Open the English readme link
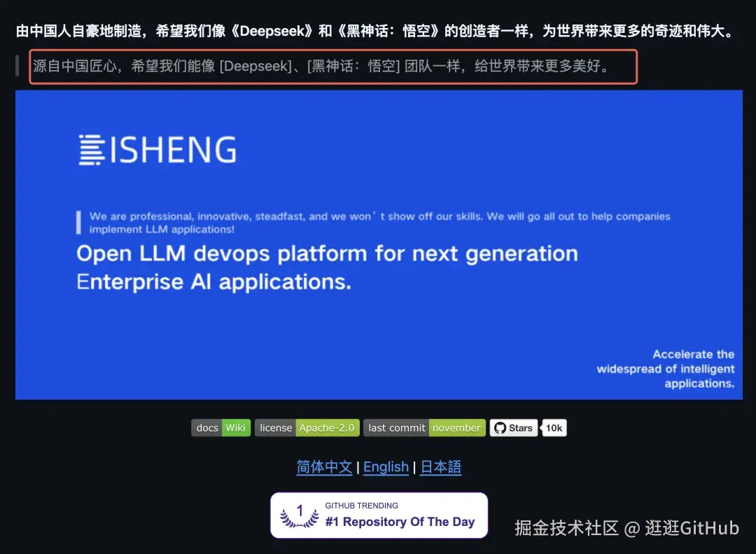The image size is (756, 554). [386, 466]
